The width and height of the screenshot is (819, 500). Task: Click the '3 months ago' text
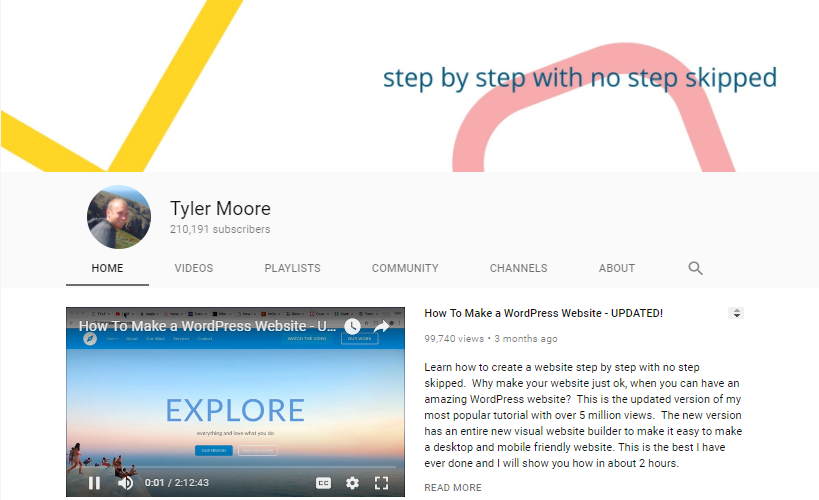click(x=526, y=339)
